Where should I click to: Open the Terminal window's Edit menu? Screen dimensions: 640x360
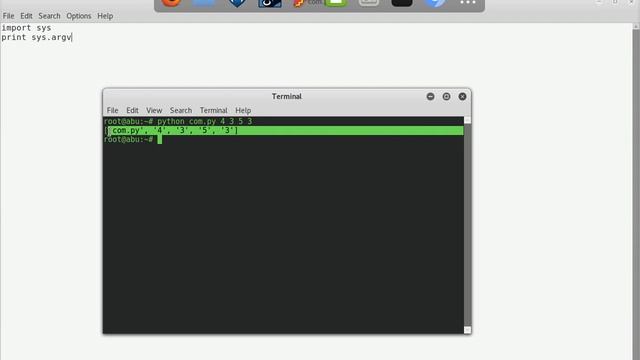click(132, 110)
